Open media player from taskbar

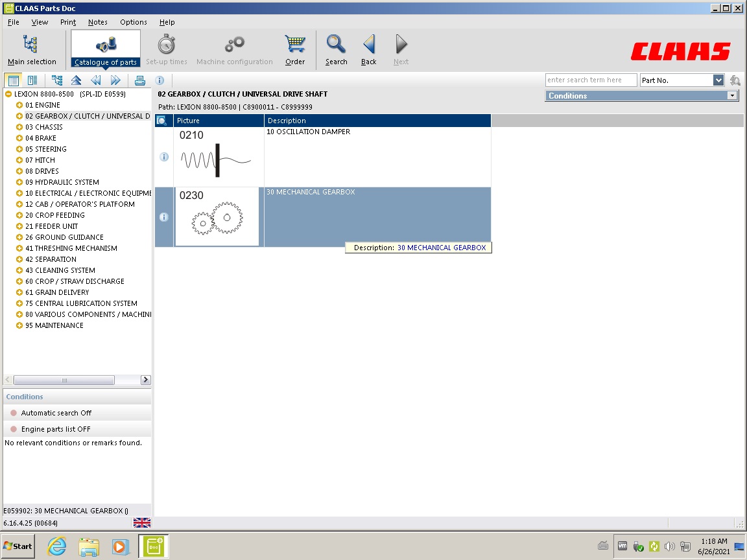121,546
